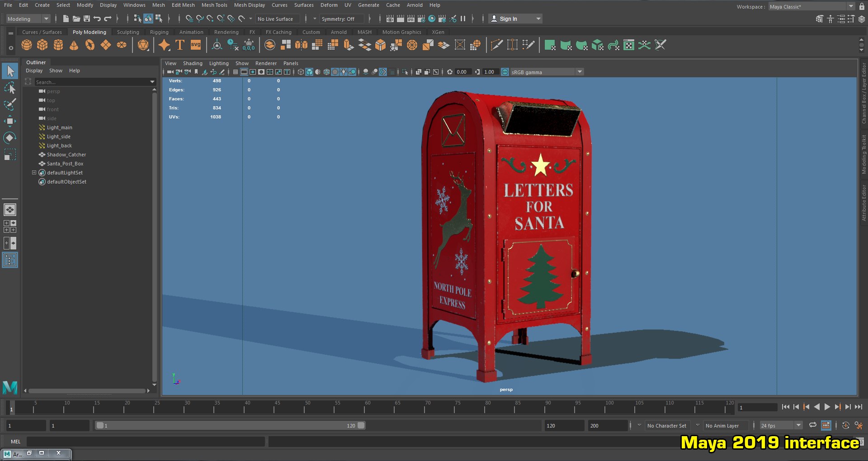Screen dimensions: 868x461
Task: Open the Workspace Maya Classic dropdown
Action: point(811,7)
